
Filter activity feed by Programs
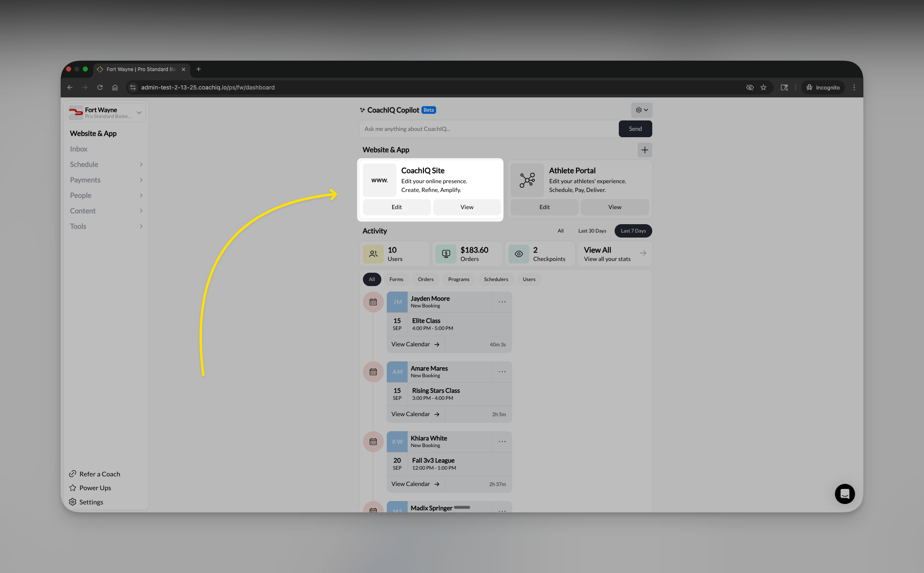(459, 279)
